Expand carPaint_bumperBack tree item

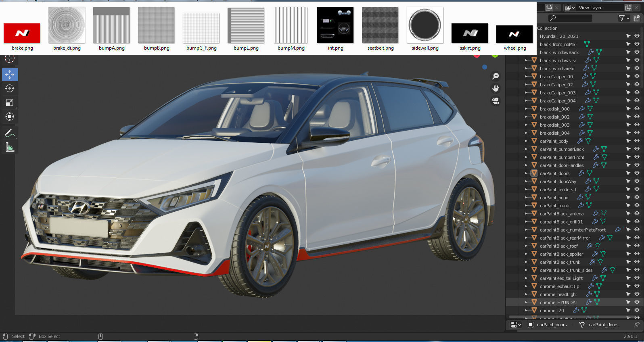pos(526,149)
